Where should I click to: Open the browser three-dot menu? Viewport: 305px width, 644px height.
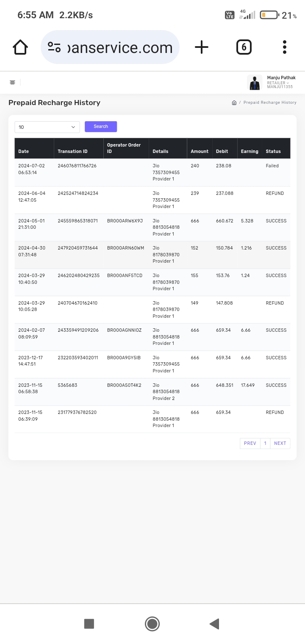click(x=285, y=47)
